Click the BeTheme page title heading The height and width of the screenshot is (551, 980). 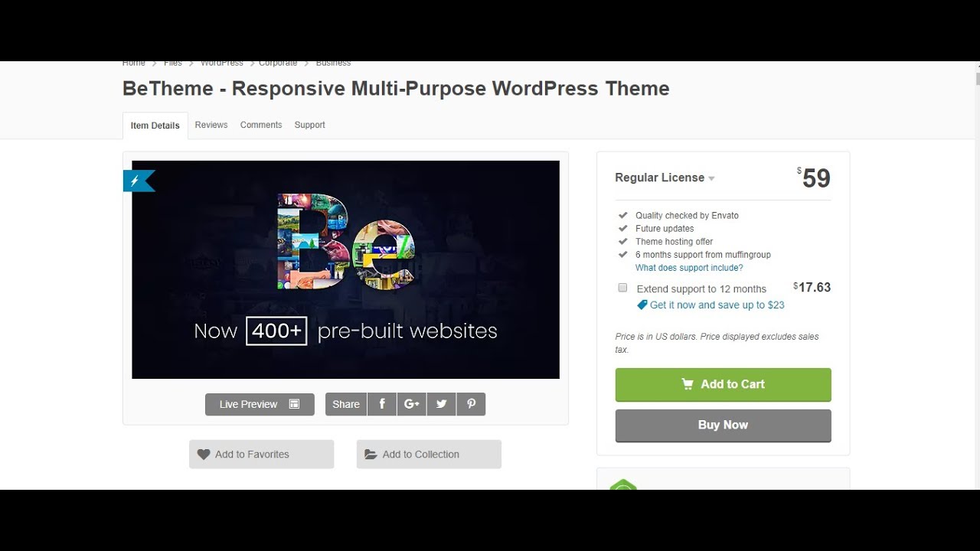(x=396, y=89)
